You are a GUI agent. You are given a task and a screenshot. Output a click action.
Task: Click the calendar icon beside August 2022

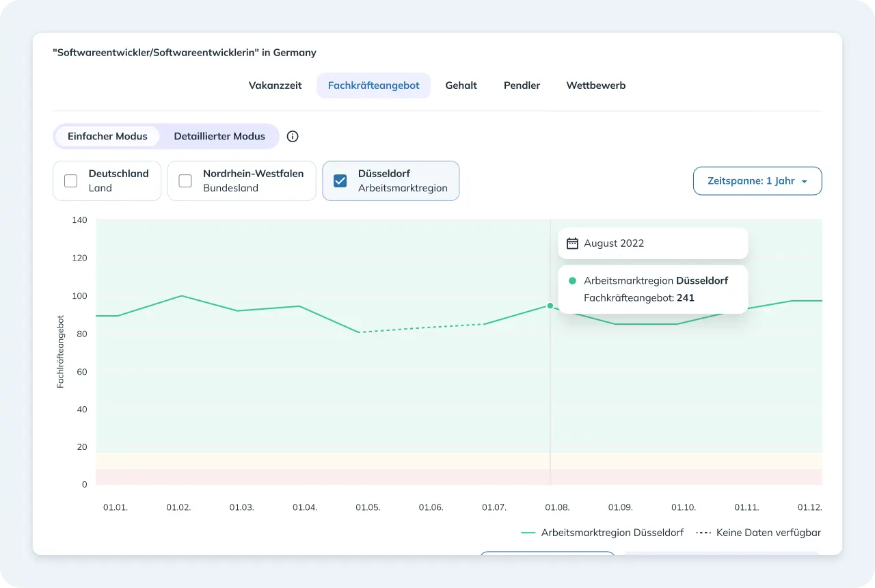[x=572, y=243]
